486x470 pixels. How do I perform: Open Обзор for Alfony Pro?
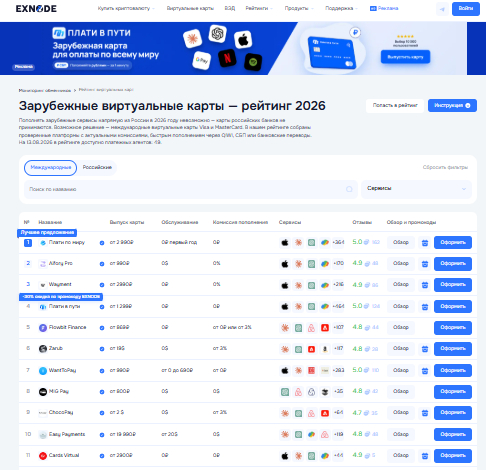(401, 264)
